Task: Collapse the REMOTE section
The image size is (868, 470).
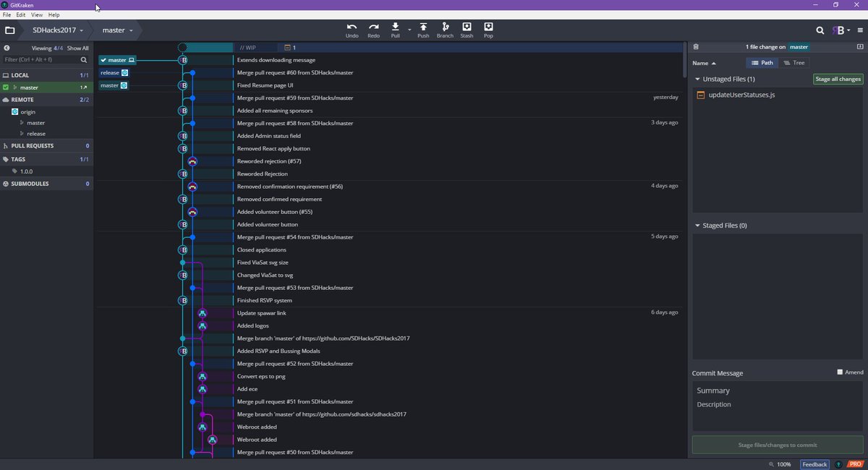Action: pyautogui.click(x=47, y=100)
